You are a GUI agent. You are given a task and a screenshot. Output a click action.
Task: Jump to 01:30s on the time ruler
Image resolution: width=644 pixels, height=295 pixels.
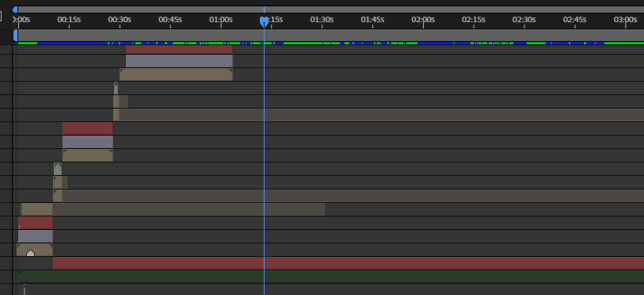[322, 20]
